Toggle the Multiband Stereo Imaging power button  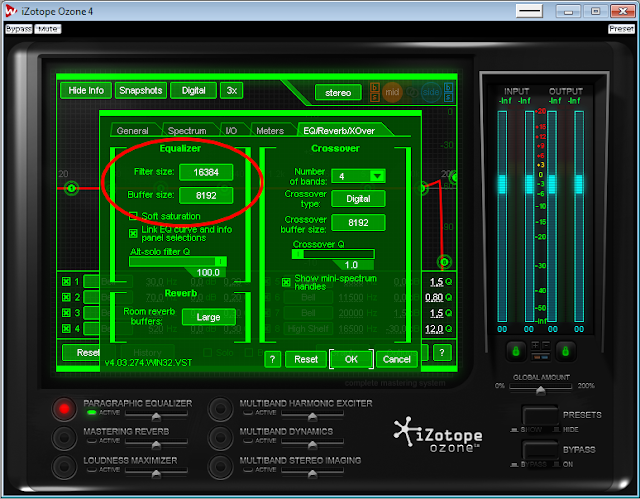point(220,466)
